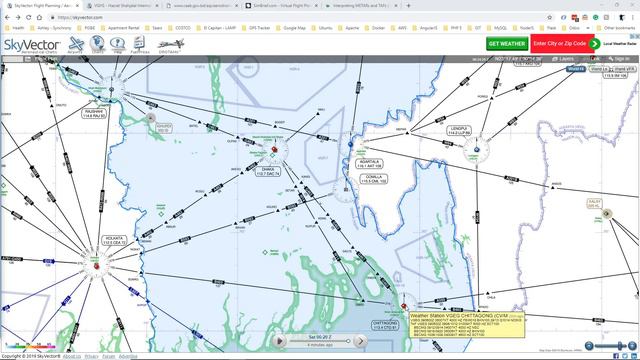Open the Airports icon in SkyVector header

pyautogui.click(x=76, y=44)
